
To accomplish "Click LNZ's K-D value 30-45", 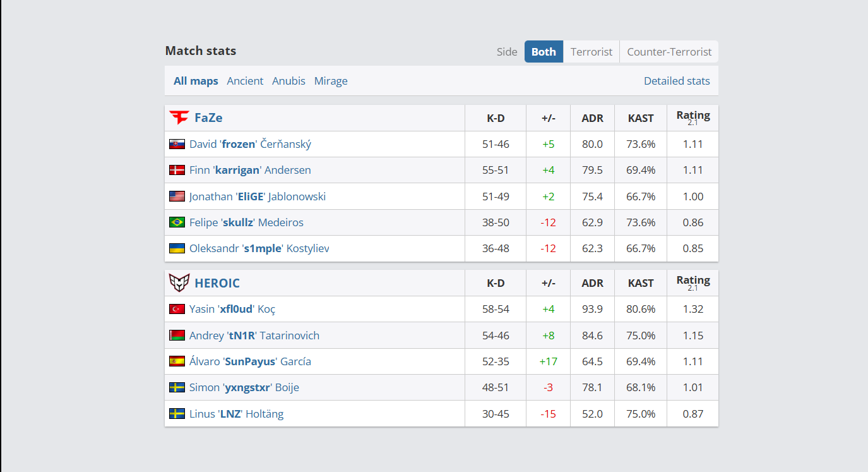I will coord(496,414).
